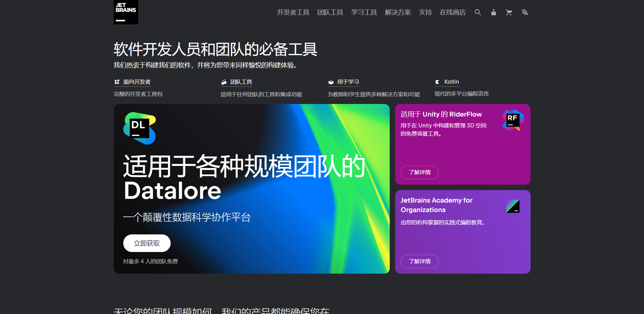Click the 适用于 Unity 的 RiderFlow title

click(441, 114)
